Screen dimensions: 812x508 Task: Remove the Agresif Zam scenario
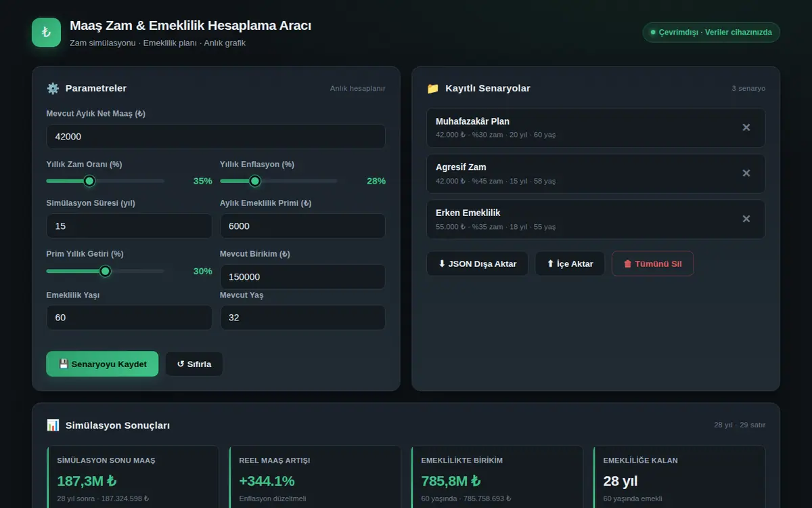pos(746,173)
